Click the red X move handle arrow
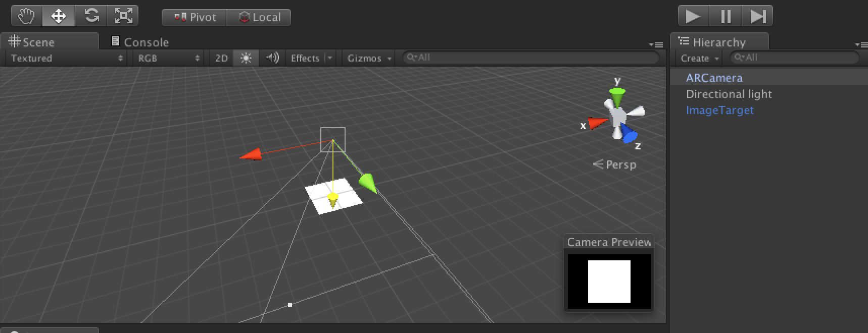Viewport: 868px width, 333px height. (251, 154)
